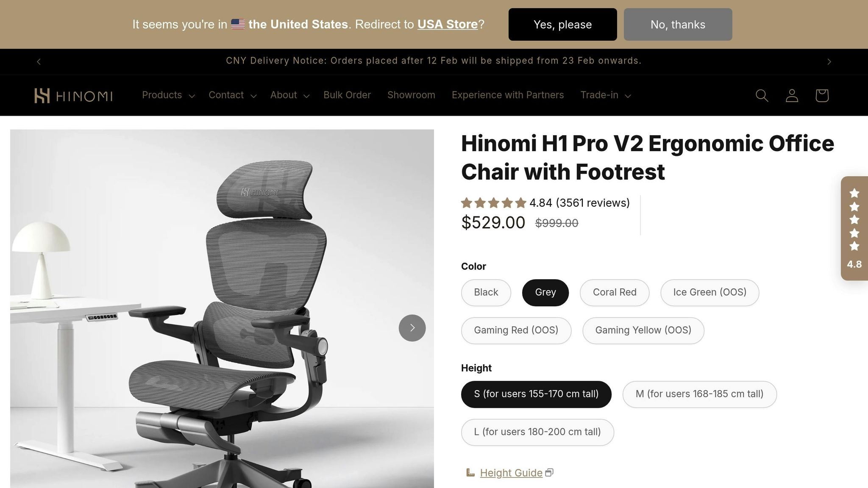Open the Trade-in dropdown menu
Viewport: 868px width, 488px height.
pos(605,95)
